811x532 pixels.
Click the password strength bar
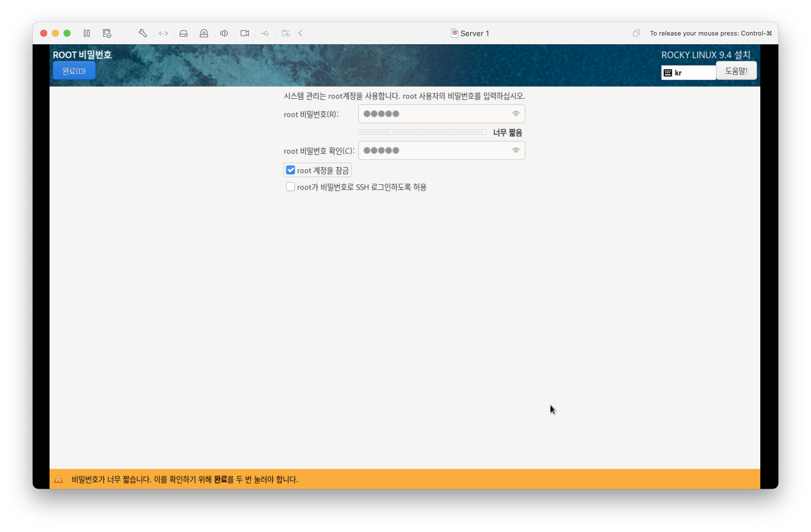[422, 132]
